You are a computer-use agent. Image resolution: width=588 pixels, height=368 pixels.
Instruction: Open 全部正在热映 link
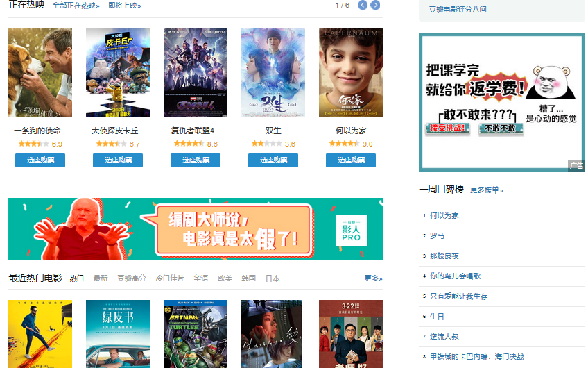pos(76,6)
